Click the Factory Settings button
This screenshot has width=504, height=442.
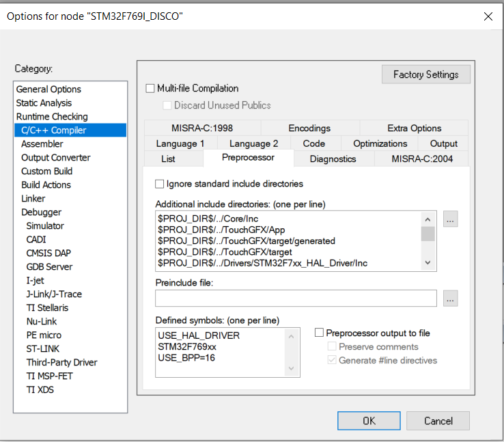coord(426,74)
